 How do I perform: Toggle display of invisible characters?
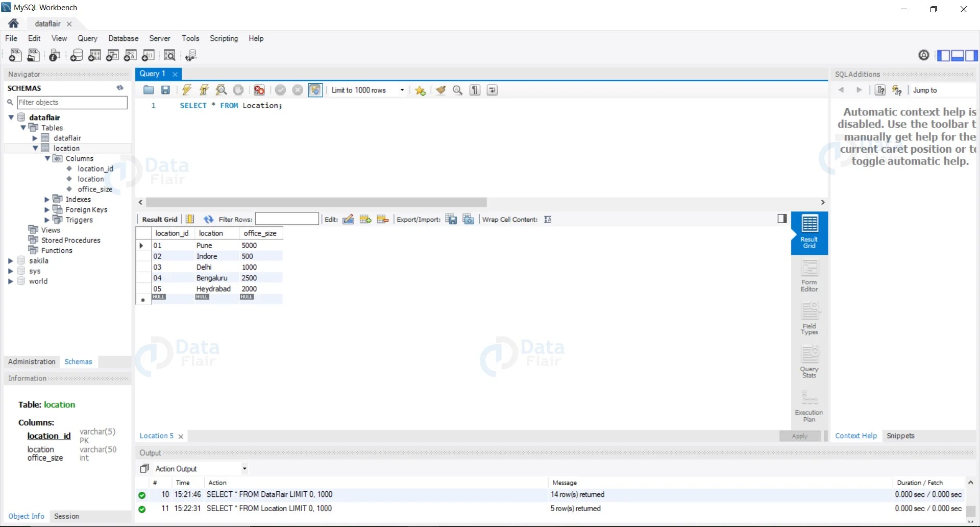[x=475, y=90]
